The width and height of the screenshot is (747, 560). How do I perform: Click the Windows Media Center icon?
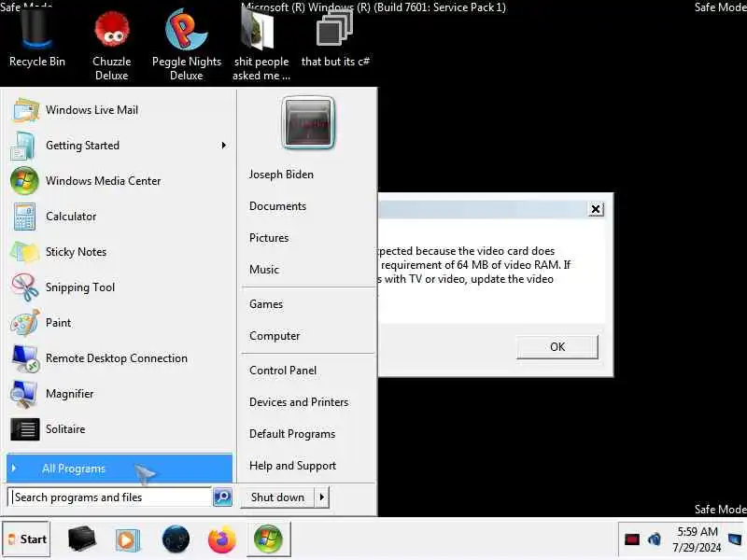24,181
